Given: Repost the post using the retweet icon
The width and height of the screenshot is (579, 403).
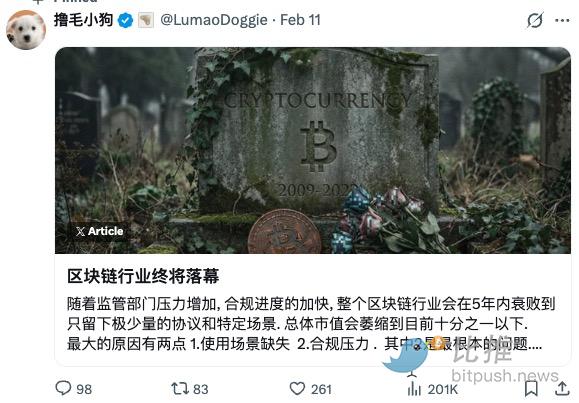Looking at the screenshot, I should tap(180, 389).
